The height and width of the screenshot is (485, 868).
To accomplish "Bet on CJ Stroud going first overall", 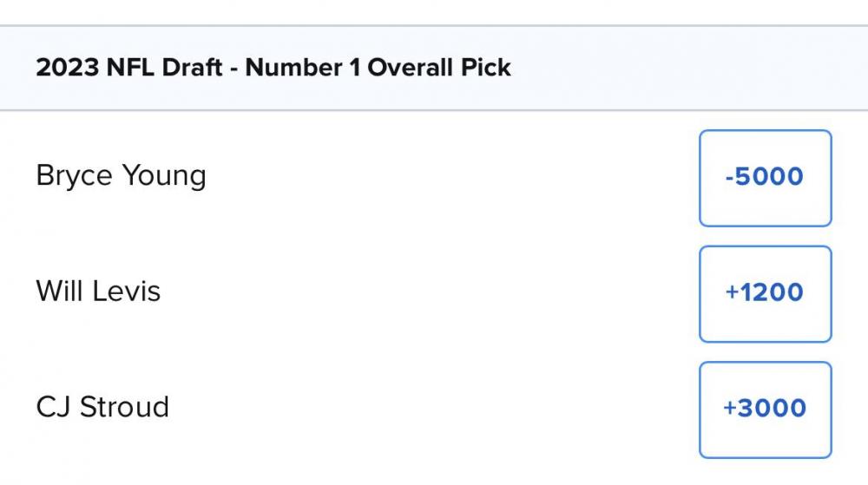I will (x=765, y=409).
